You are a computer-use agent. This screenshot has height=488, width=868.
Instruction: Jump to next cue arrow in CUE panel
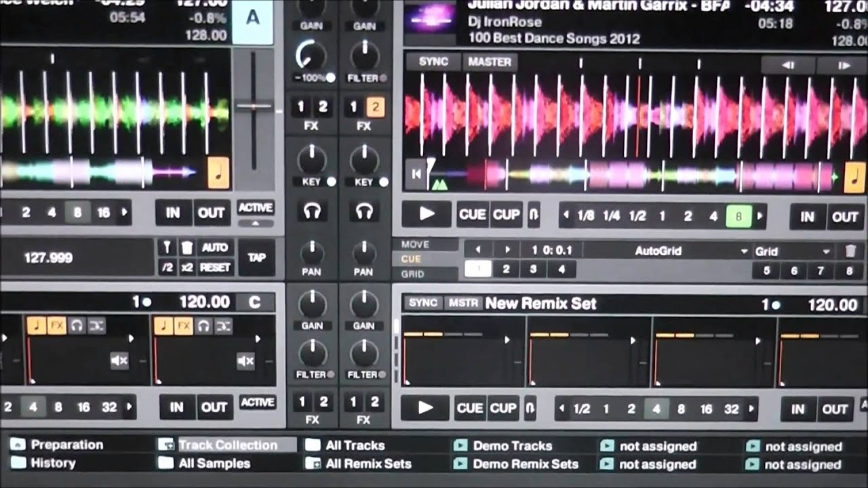[507, 250]
